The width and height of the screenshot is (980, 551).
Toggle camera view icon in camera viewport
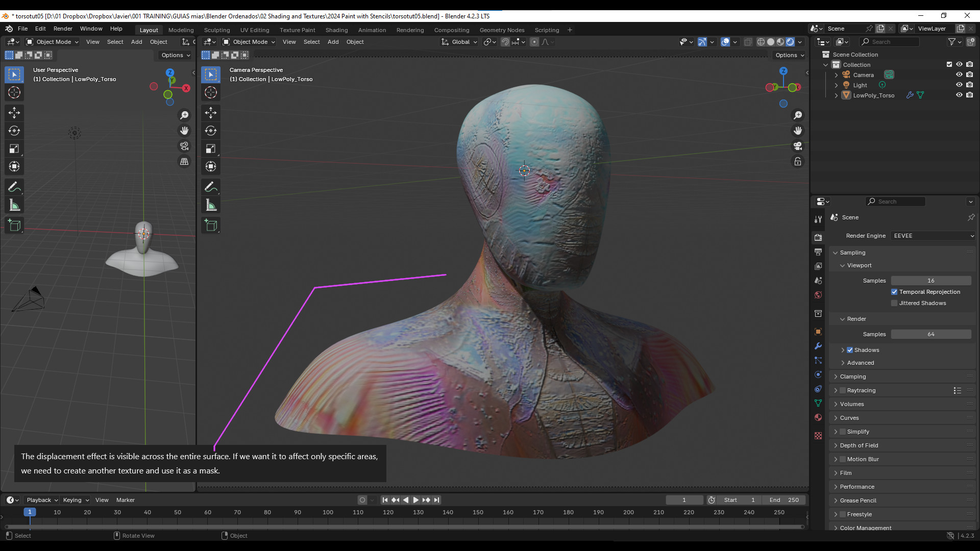pyautogui.click(x=798, y=146)
